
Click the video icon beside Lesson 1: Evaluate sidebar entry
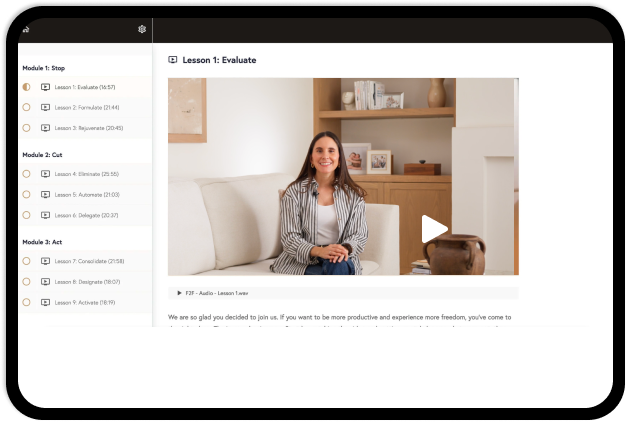click(x=45, y=87)
